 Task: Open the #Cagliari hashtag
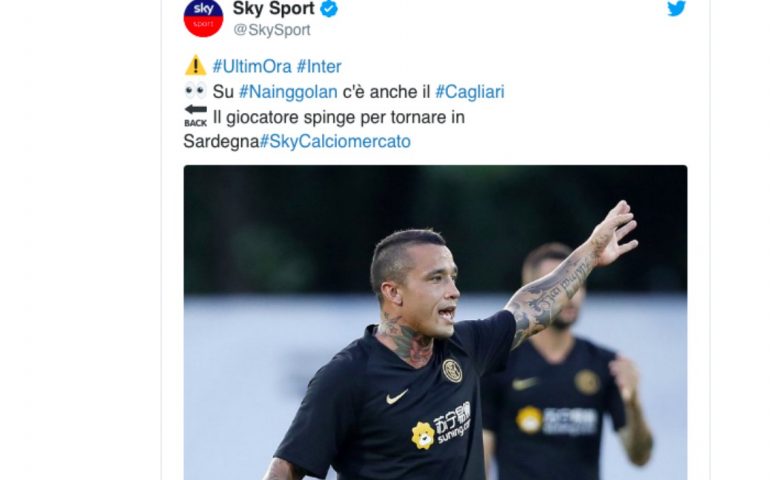[469, 92]
